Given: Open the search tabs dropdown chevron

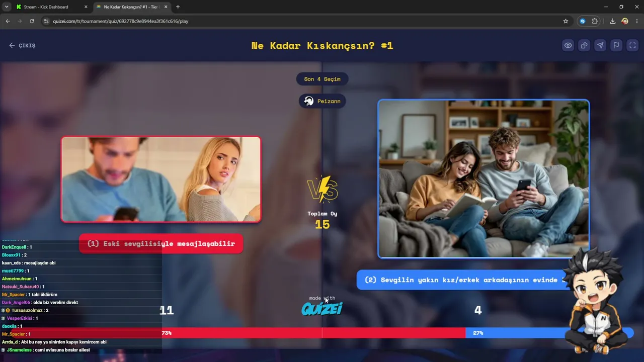Looking at the screenshot, I should (7, 7).
